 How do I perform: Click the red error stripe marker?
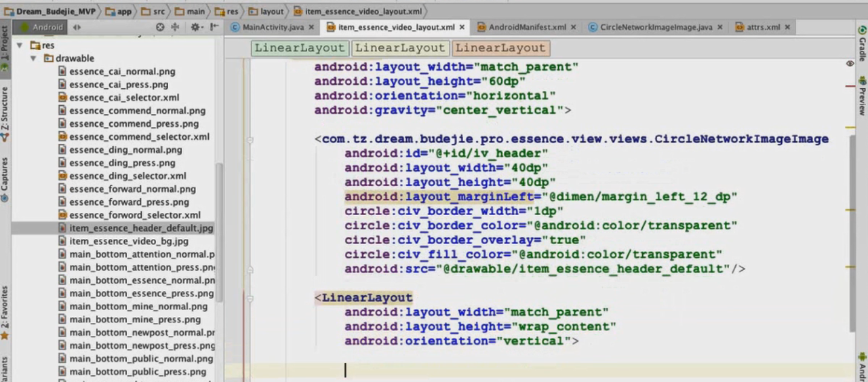[850, 86]
